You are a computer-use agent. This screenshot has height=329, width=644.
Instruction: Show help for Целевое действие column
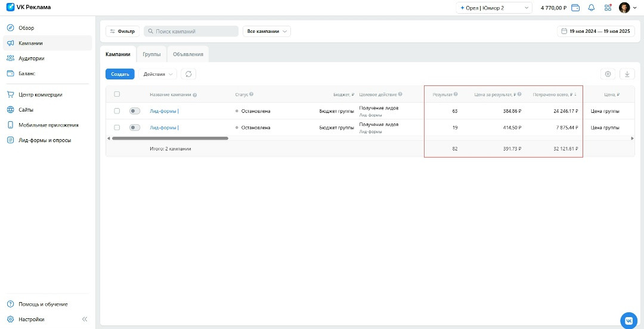400,94
